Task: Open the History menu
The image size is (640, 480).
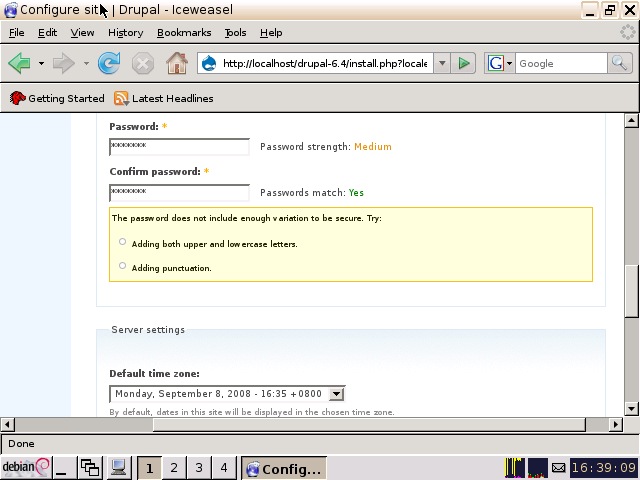Action: [x=125, y=33]
